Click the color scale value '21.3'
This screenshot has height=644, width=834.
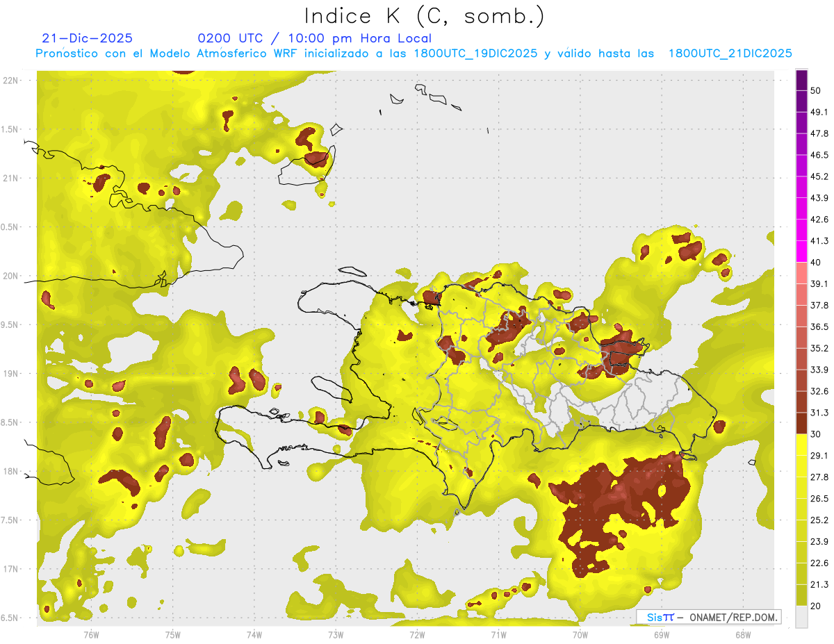819,585
